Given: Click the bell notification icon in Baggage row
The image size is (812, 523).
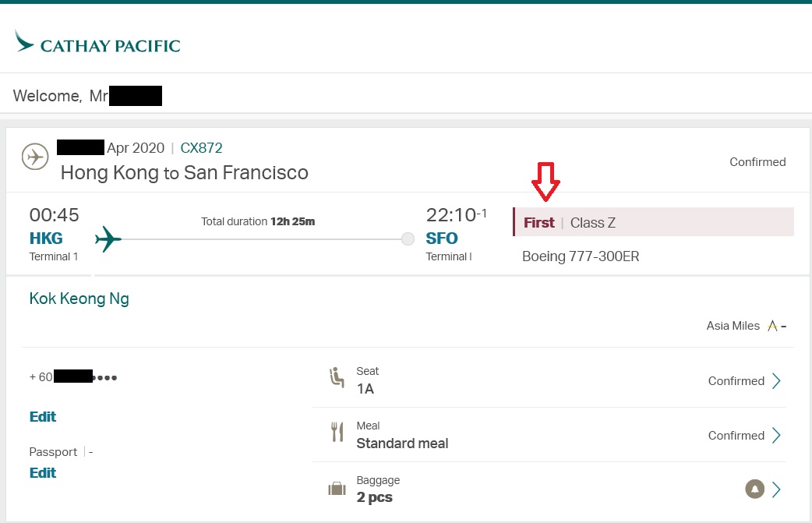Looking at the screenshot, I should click(x=754, y=489).
